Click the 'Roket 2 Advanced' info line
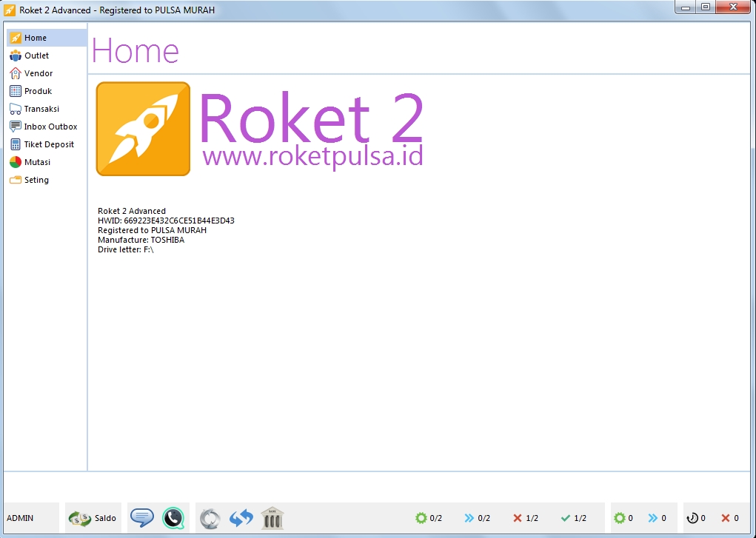 pos(132,211)
